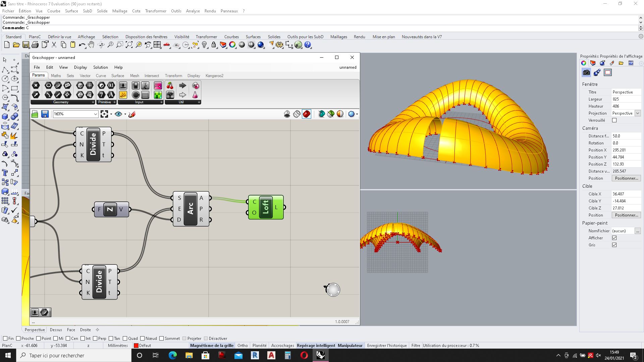Screen dimensions: 644x362
Task: Toggle Enregistrer l'historique in status bar
Action: pos(387,346)
